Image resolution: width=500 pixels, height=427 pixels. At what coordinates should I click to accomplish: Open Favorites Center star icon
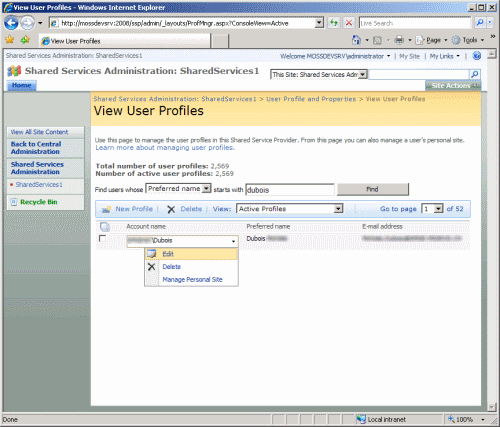click(x=10, y=40)
